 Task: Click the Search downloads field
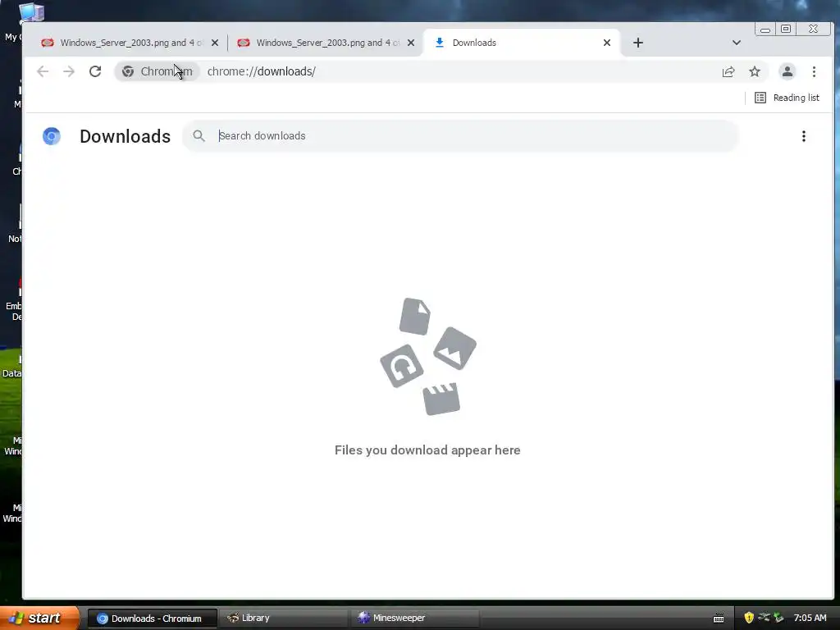(x=461, y=136)
